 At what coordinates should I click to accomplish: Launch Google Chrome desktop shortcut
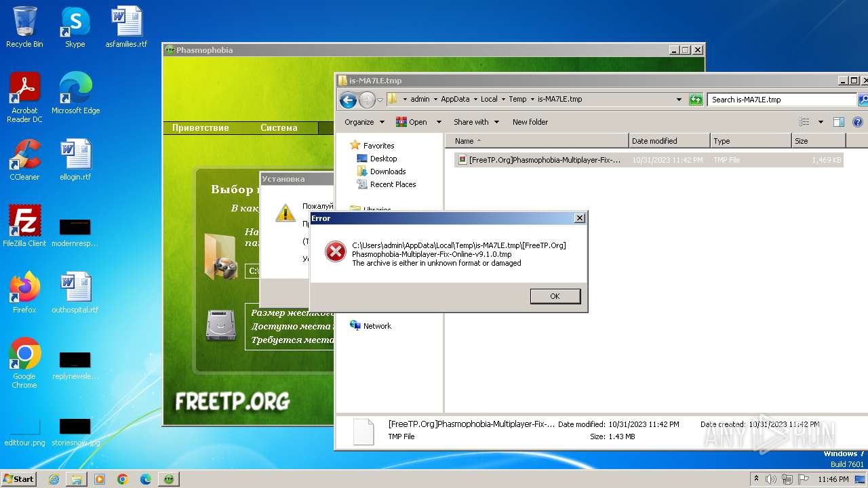tap(24, 363)
